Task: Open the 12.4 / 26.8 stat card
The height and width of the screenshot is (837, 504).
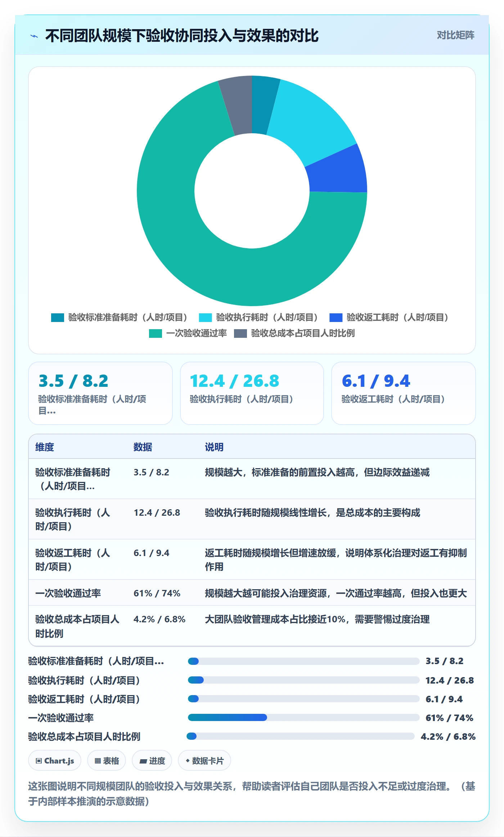Action: click(252, 393)
